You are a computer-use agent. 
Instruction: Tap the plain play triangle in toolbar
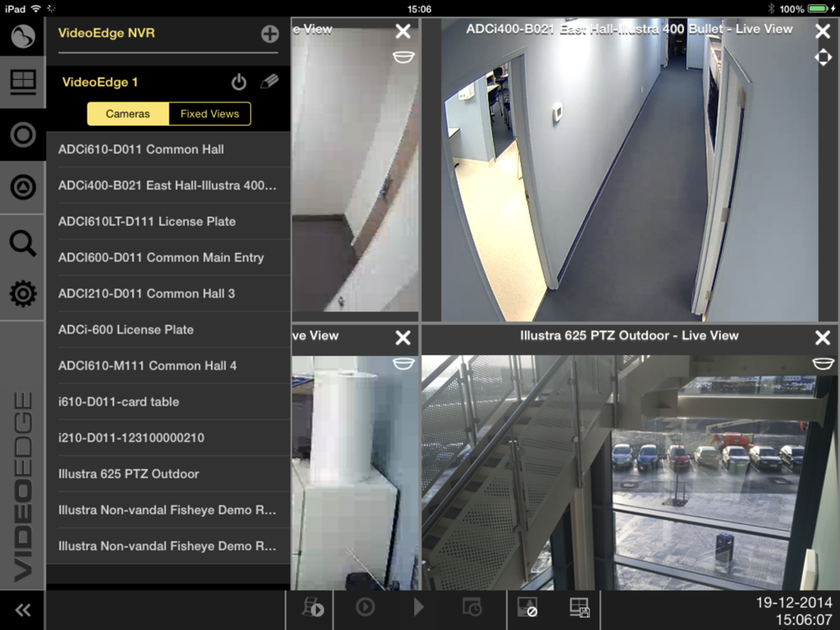(419, 607)
